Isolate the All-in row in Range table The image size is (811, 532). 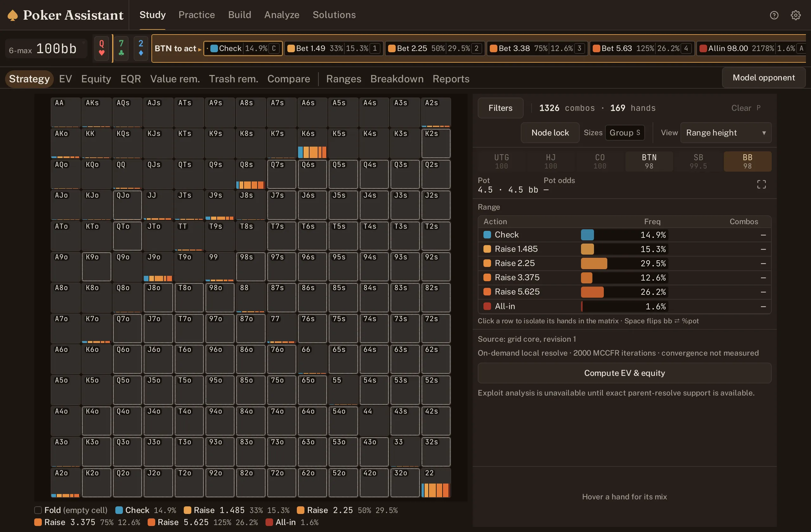[624, 306]
